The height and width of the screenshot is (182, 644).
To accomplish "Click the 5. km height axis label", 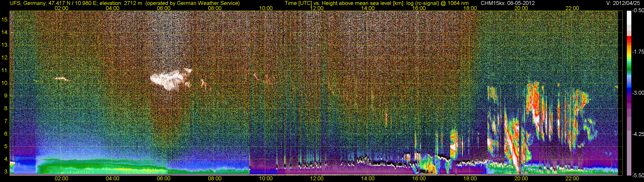I will (x=6, y=147).
